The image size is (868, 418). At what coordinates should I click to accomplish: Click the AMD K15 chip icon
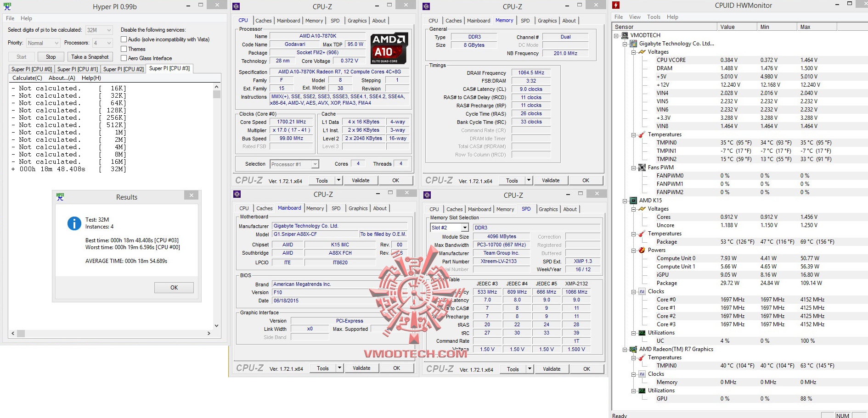tap(634, 201)
